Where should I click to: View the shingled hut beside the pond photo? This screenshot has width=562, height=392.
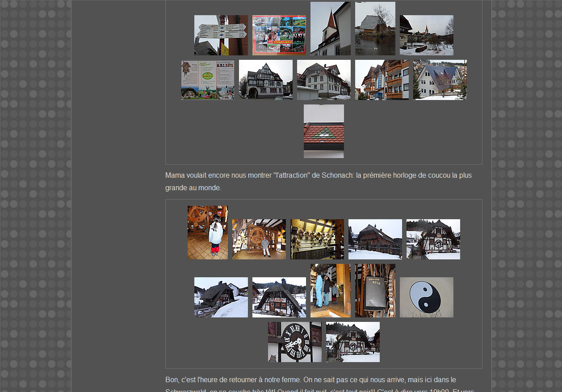point(375,29)
